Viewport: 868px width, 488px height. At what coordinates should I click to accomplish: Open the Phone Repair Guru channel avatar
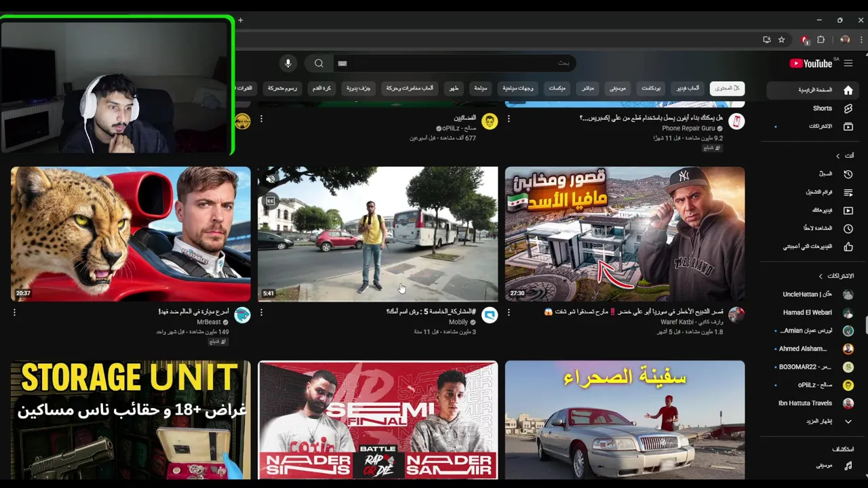click(736, 122)
